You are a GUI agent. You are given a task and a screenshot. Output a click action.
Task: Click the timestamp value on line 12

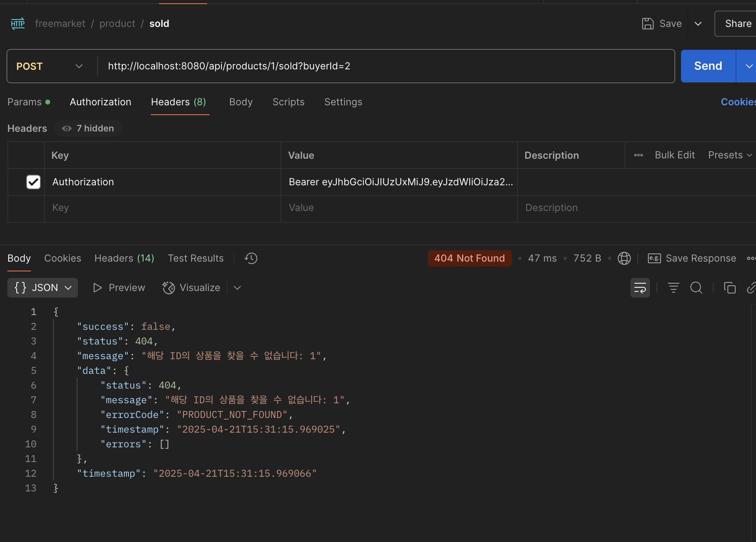click(235, 473)
